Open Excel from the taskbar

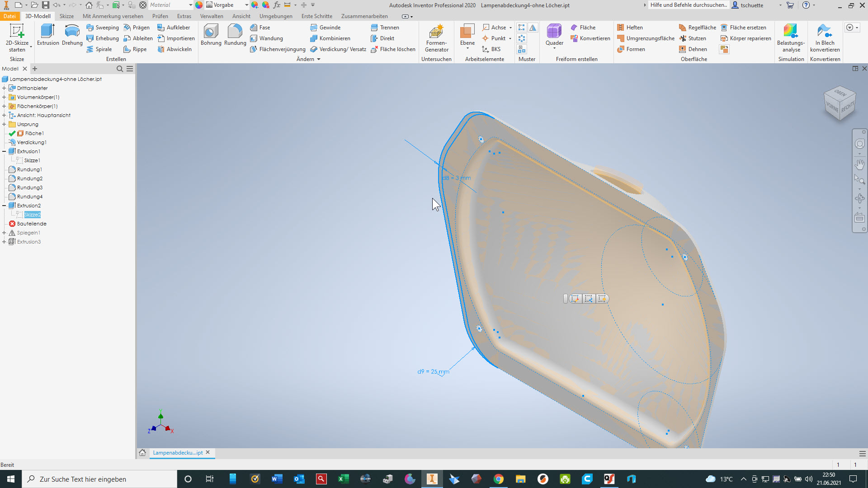[x=343, y=479]
